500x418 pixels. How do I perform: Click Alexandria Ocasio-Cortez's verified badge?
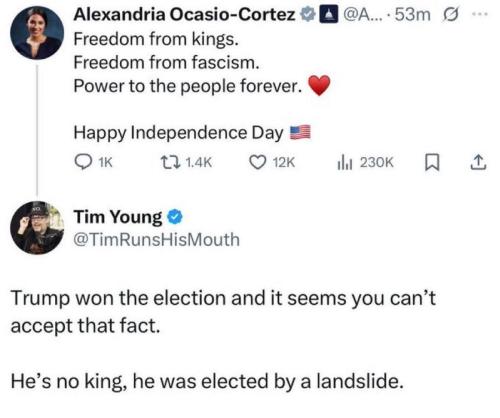click(308, 15)
